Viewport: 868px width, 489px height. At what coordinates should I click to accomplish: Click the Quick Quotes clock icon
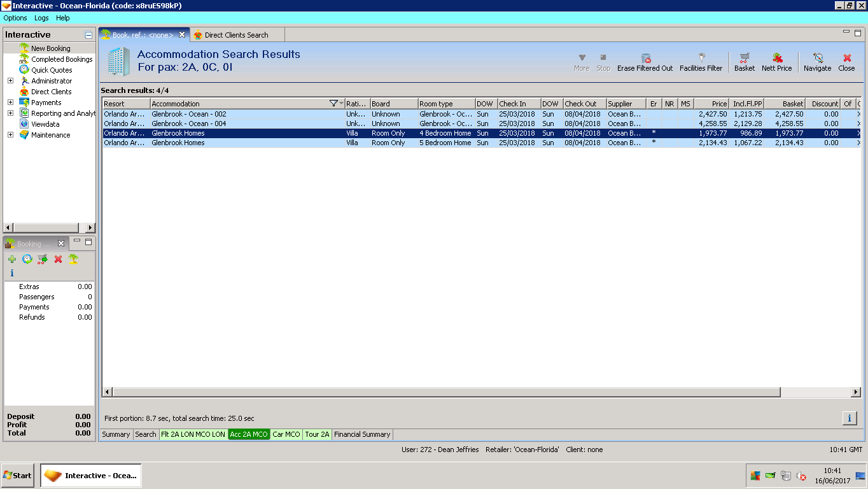(x=24, y=70)
